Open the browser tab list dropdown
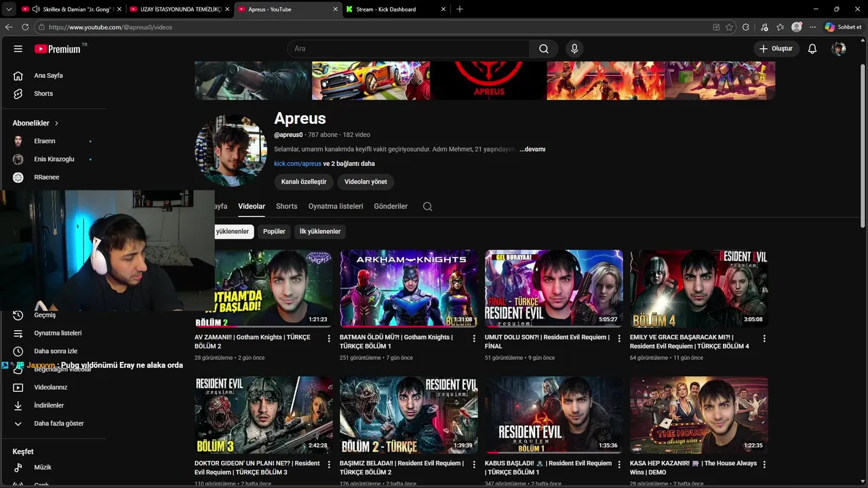The width and height of the screenshot is (868, 488). click(x=9, y=9)
